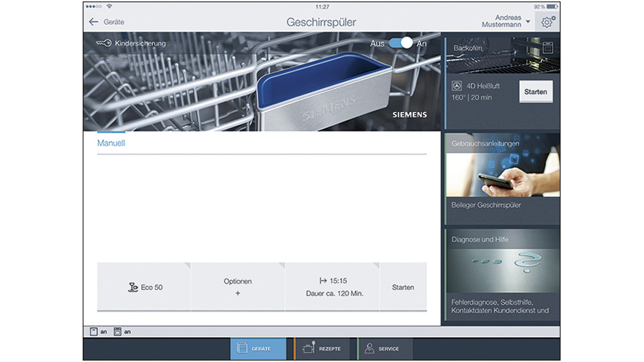Click the Wi-Fi status icon

click(109, 6)
